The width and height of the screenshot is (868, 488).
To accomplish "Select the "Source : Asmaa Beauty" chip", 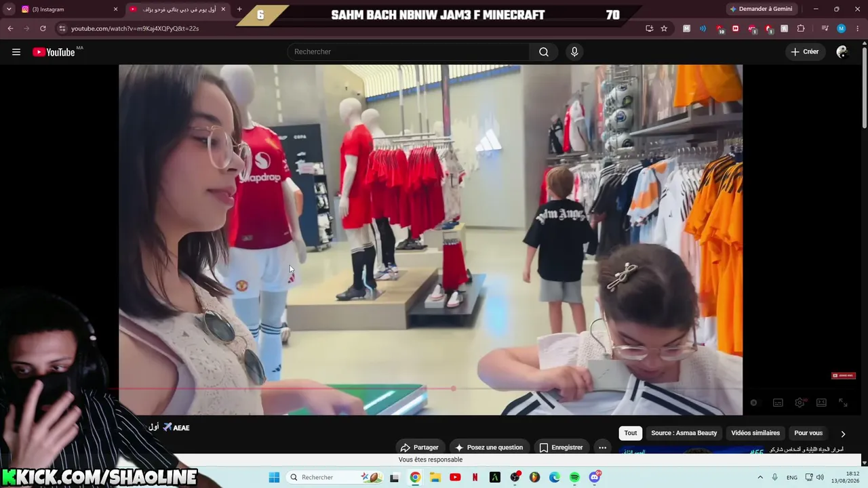I will coord(684,433).
